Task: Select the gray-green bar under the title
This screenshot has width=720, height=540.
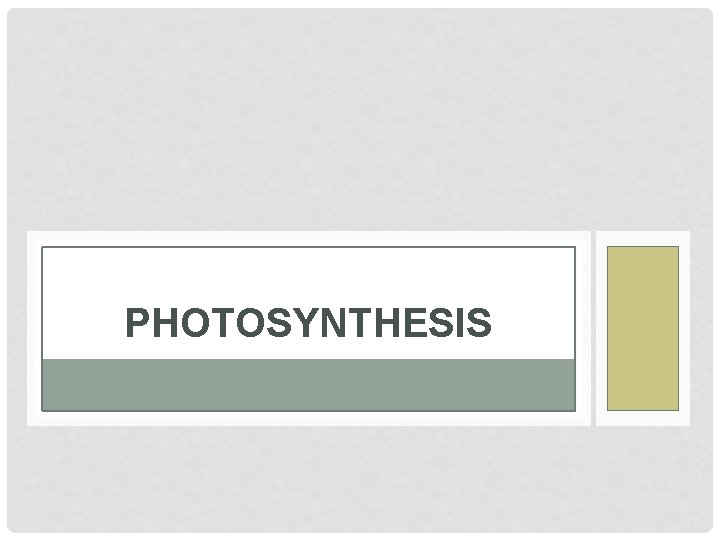Action: click(x=308, y=385)
